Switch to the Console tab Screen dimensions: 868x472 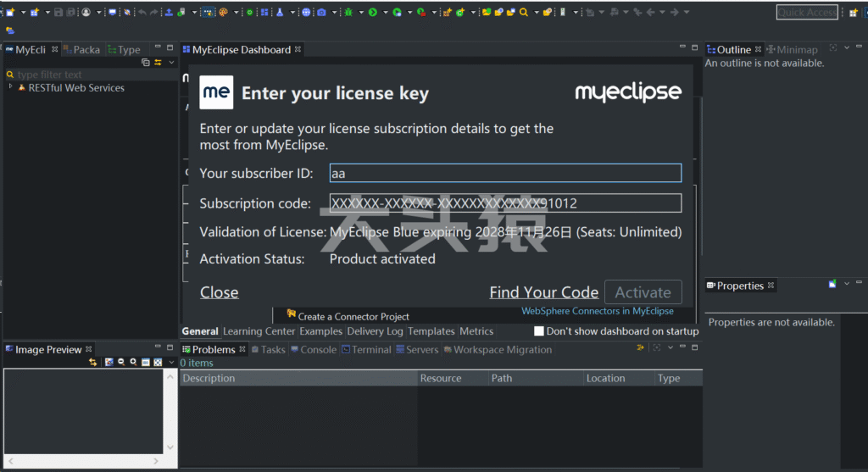(313, 349)
